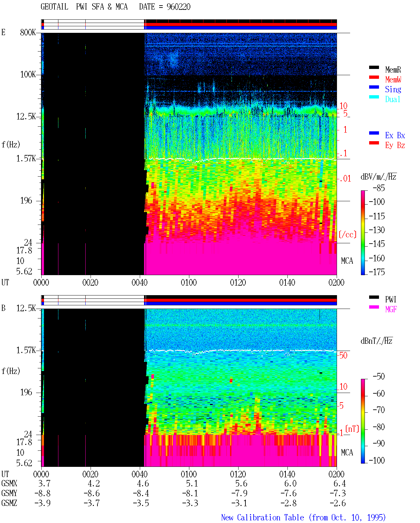Click the B panel status bar above spectrogram

(189, 300)
